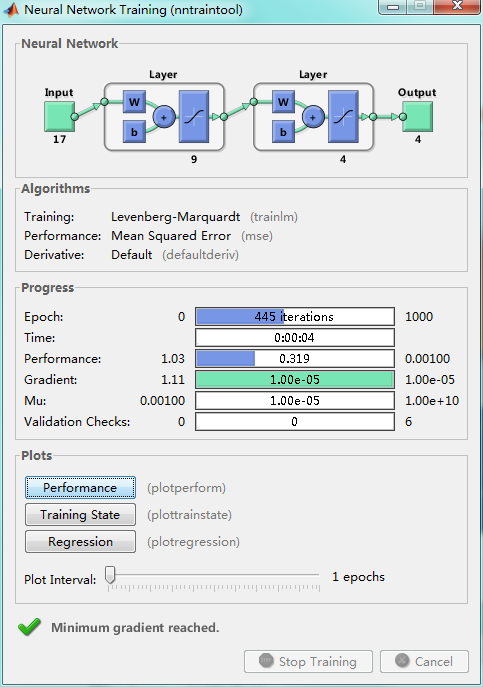Open the Training State plot

click(80, 514)
